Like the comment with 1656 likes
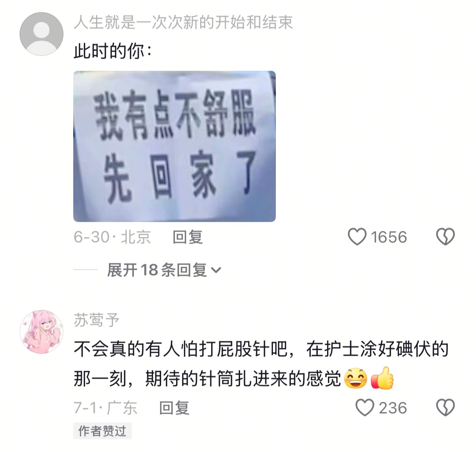The width and height of the screenshot is (476, 452). (x=357, y=237)
